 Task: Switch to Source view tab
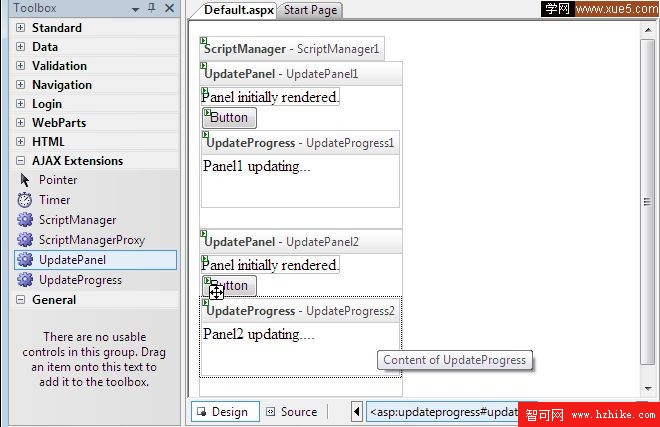click(292, 411)
